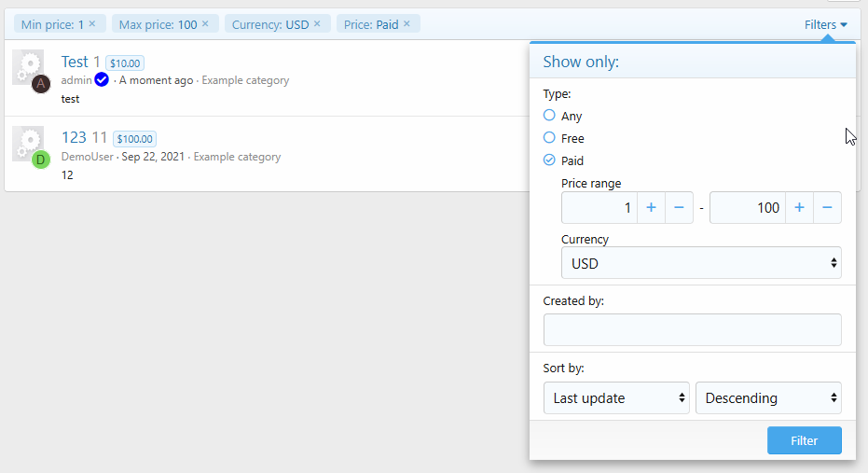Click the Created by input field
This screenshot has width=868, height=473.
(x=692, y=330)
